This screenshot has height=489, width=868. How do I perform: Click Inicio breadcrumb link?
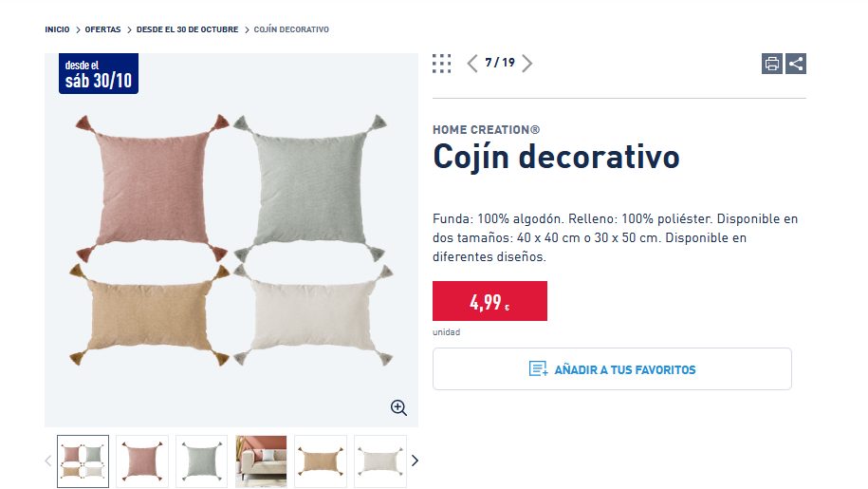click(57, 29)
